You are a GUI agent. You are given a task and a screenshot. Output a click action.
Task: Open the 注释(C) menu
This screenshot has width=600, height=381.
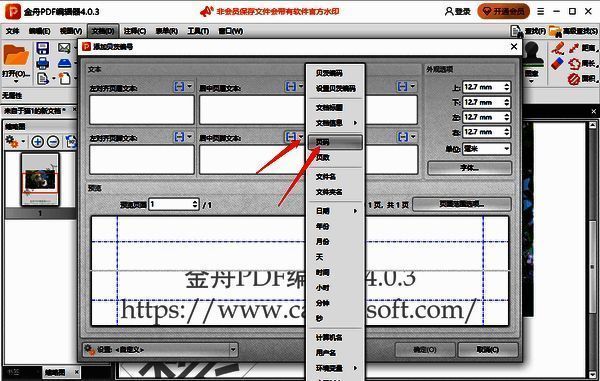[x=135, y=31]
